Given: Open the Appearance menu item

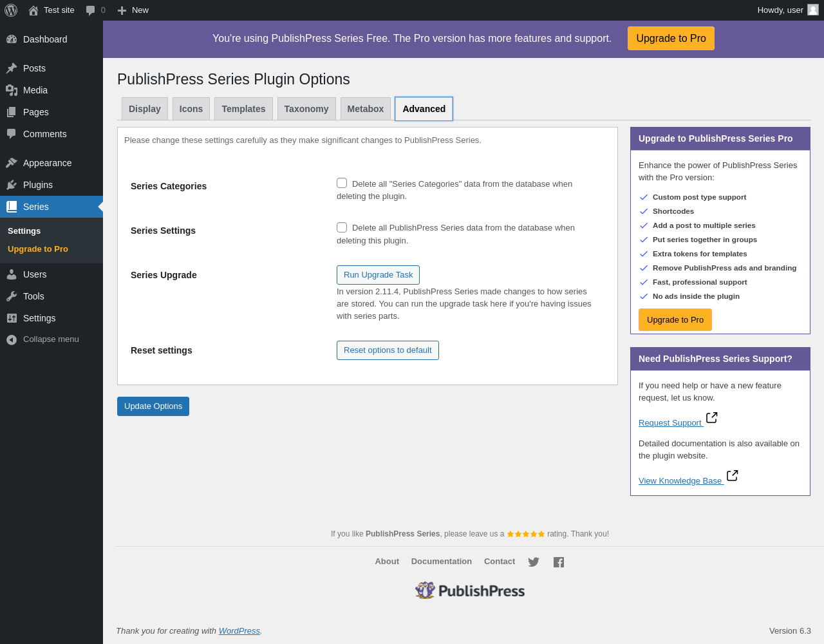Looking at the screenshot, I should 51,163.
